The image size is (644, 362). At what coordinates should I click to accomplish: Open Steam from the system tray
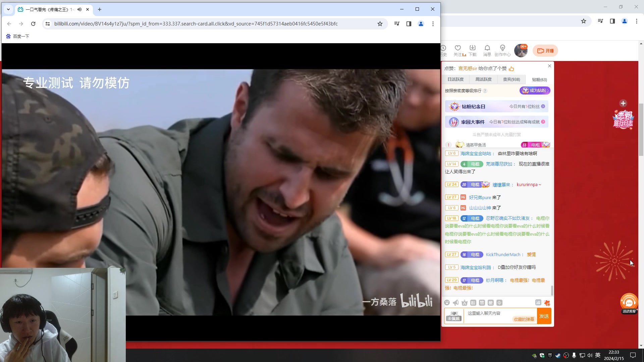(558, 356)
